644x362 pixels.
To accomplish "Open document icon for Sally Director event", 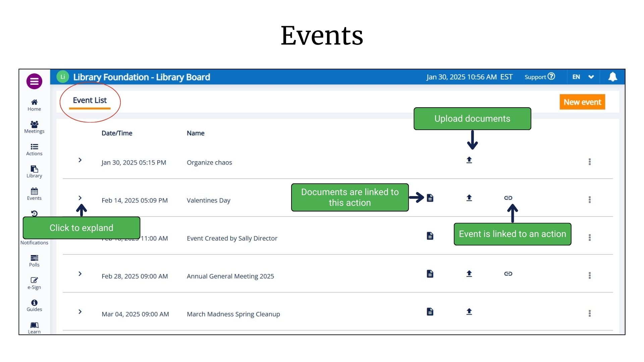I will tap(430, 236).
